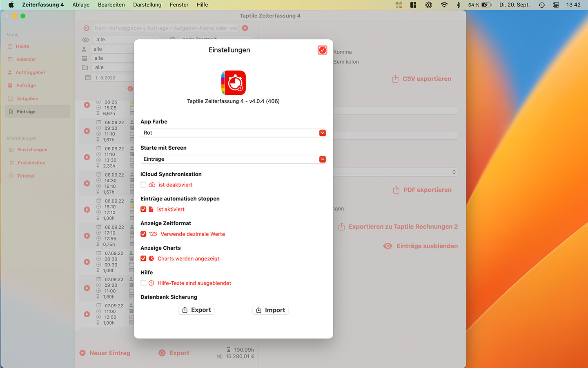588x368 pixels.
Task: Start timer for entry 07.09.22 08:30
Action: (87, 262)
